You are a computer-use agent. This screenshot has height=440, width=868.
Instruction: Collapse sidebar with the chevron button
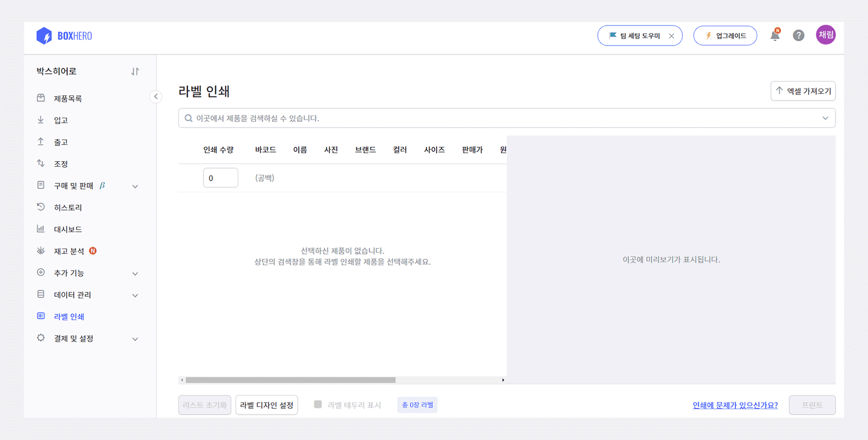tap(156, 97)
